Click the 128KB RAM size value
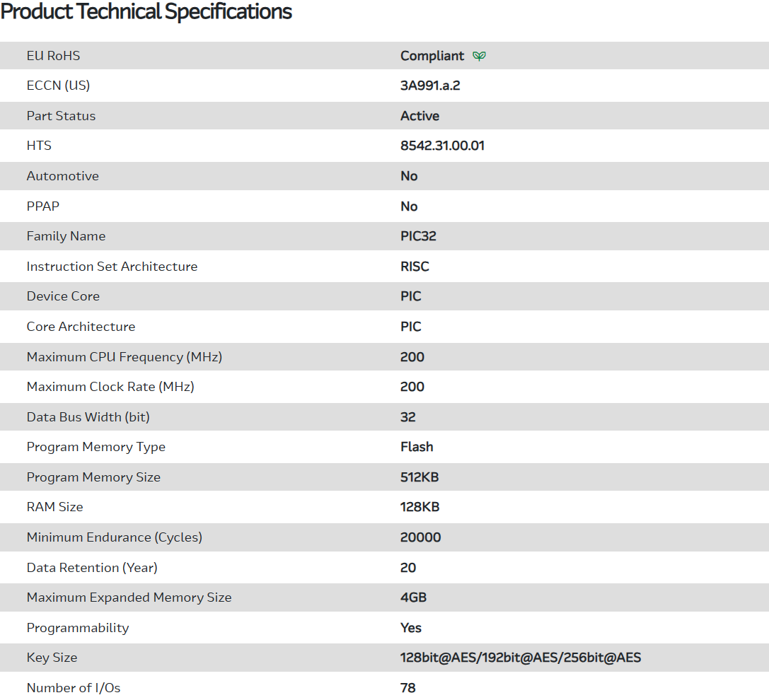The height and width of the screenshot is (700, 769). [x=420, y=507]
